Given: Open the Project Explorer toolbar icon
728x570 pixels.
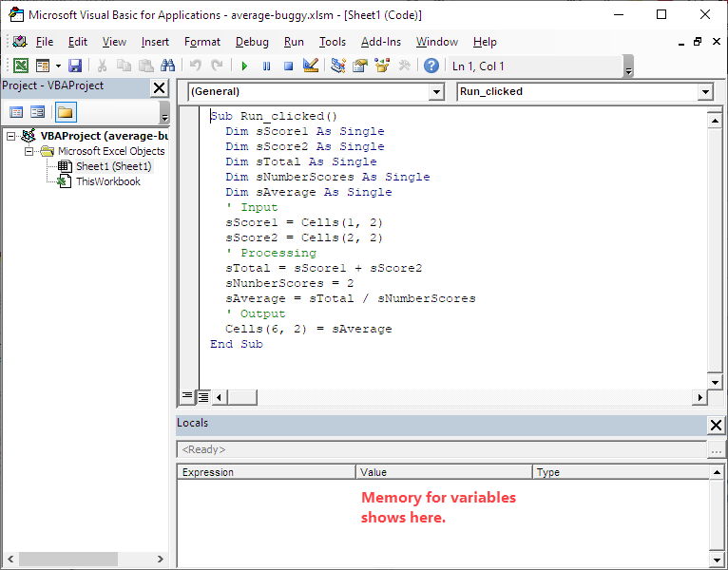Looking at the screenshot, I should [338, 66].
